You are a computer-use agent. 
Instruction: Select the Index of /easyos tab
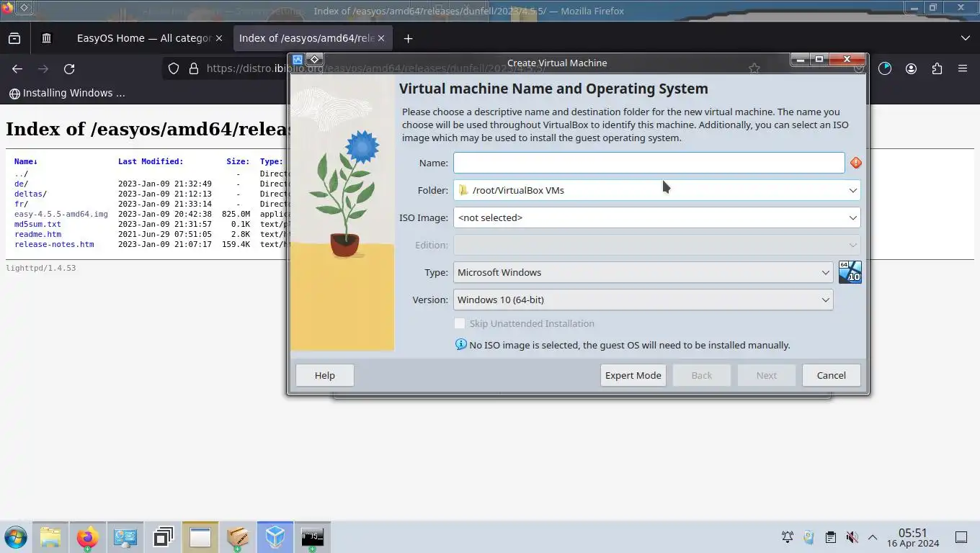pos(306,38)
